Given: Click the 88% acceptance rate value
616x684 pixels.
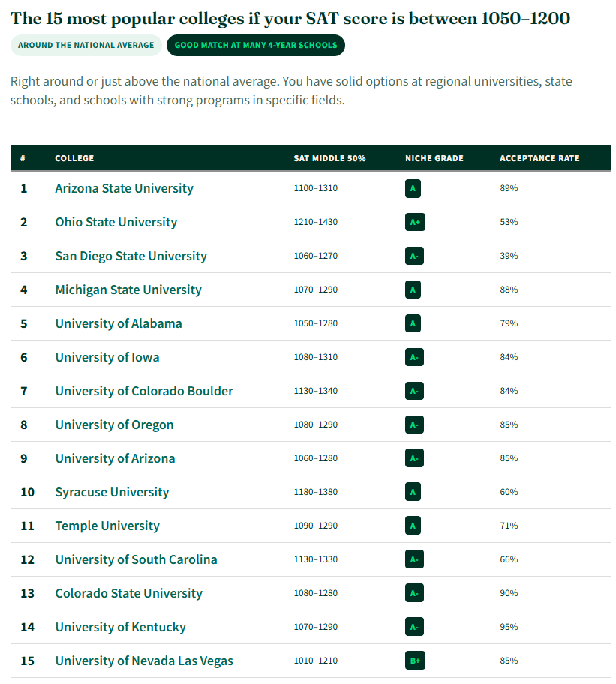Looking at the screenshot, I should click(509, 289).
